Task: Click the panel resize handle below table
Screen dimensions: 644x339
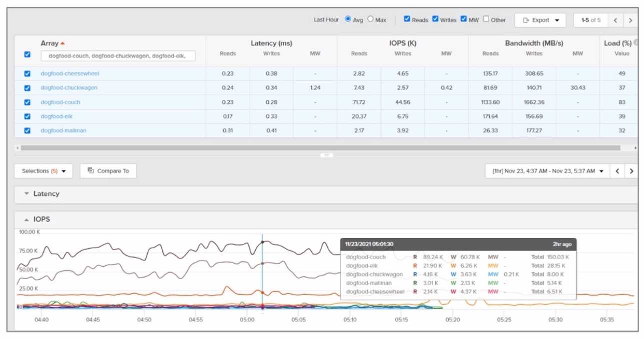Action: [326, 155]
